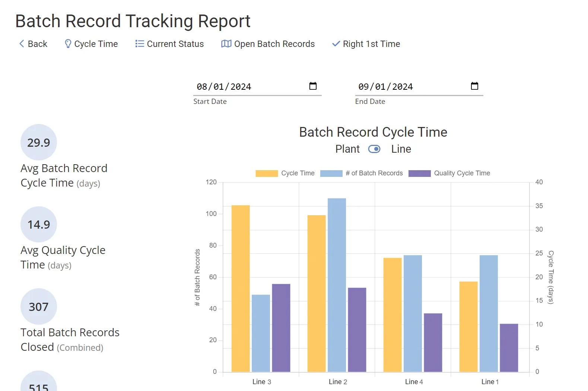The image size is (588, 391).
Task: Click the Back chevron arrow icon
Action: 22,44
